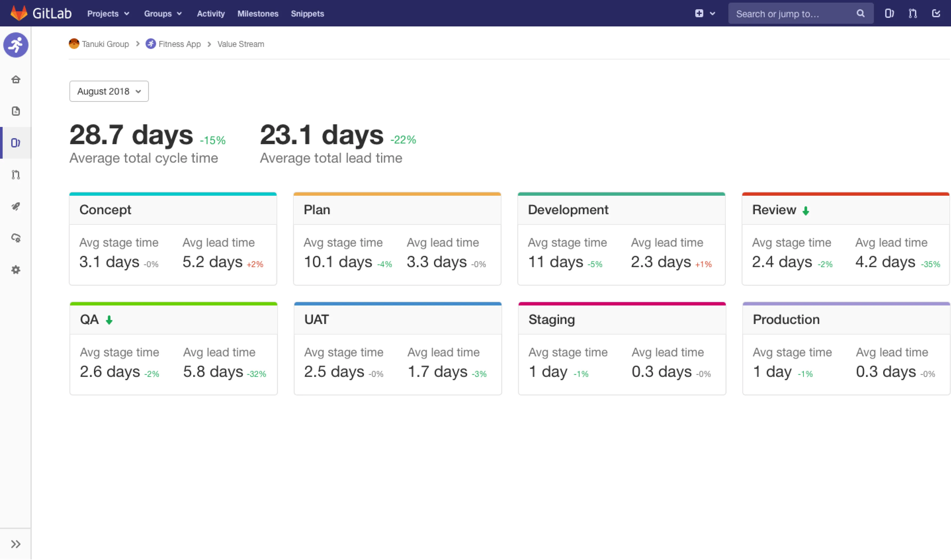This screenshot has width=951, height=560.
Task: Open the top bar merge requests icon
Action: 913,14
